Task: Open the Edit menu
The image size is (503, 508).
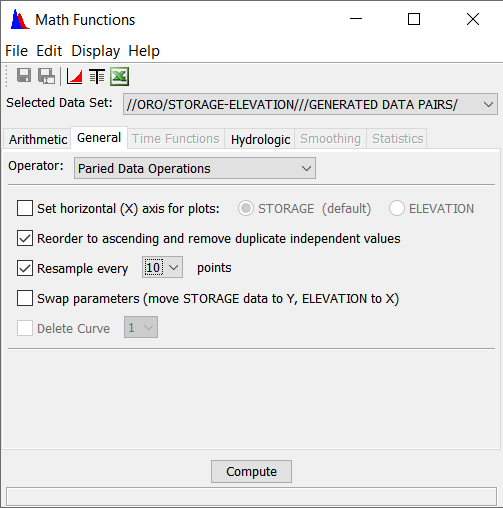Action: [x=49, y=51]
